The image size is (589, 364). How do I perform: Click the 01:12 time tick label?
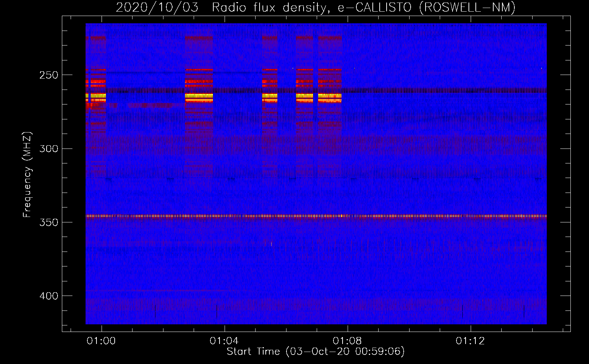point(471,341)
